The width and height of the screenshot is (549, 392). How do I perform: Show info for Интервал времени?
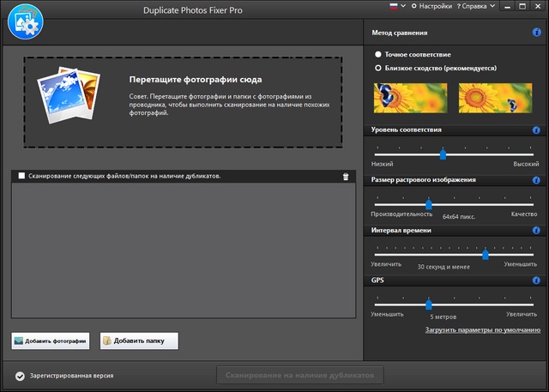tap(536, 231)
